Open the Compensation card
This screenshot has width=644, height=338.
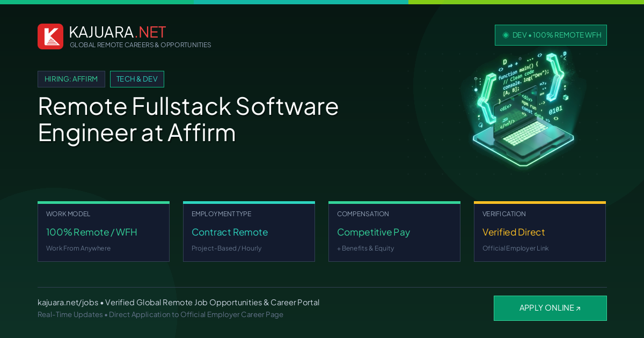[394, 231]
